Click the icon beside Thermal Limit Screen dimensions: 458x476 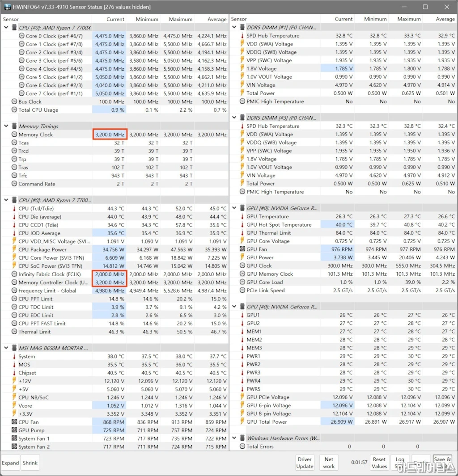point(14,332)
